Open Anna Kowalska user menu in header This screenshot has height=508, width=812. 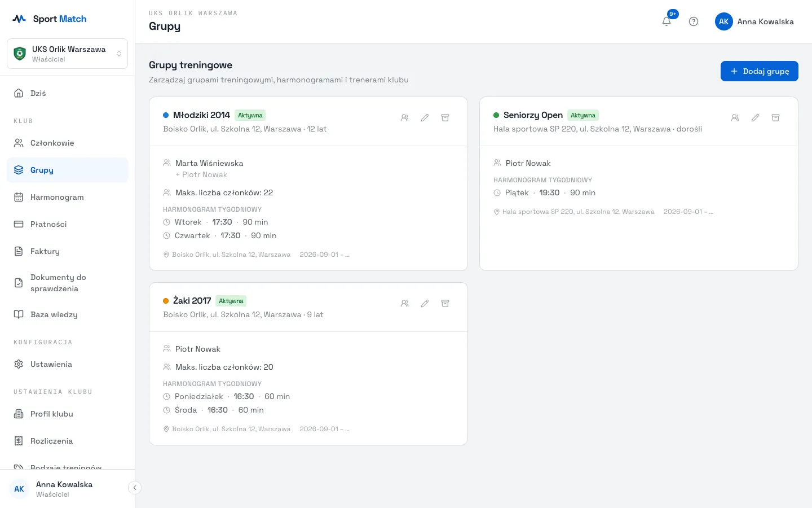click(x=754, y=21)
